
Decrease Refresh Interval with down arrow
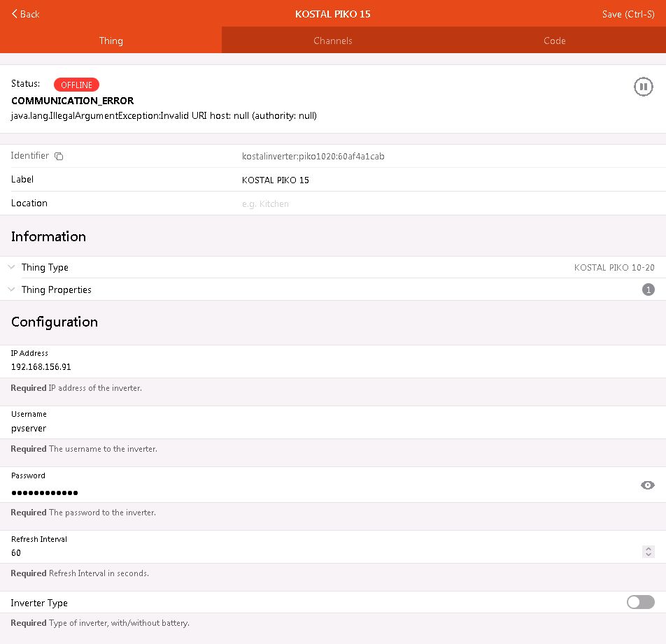tap(648, 554)
